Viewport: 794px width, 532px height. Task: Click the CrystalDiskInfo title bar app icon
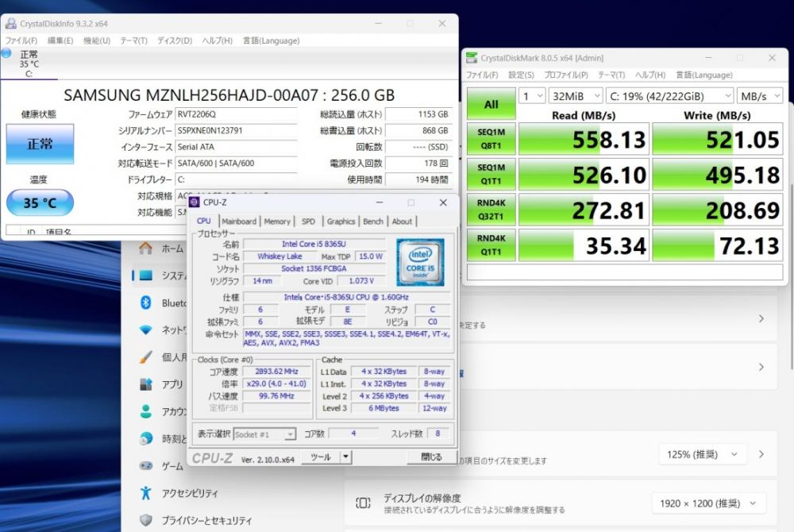10,23
